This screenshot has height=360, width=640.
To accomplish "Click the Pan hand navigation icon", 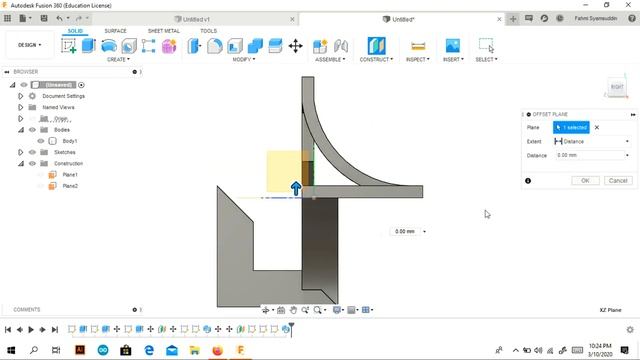I will pyautogui.click(x=293, y=310).
